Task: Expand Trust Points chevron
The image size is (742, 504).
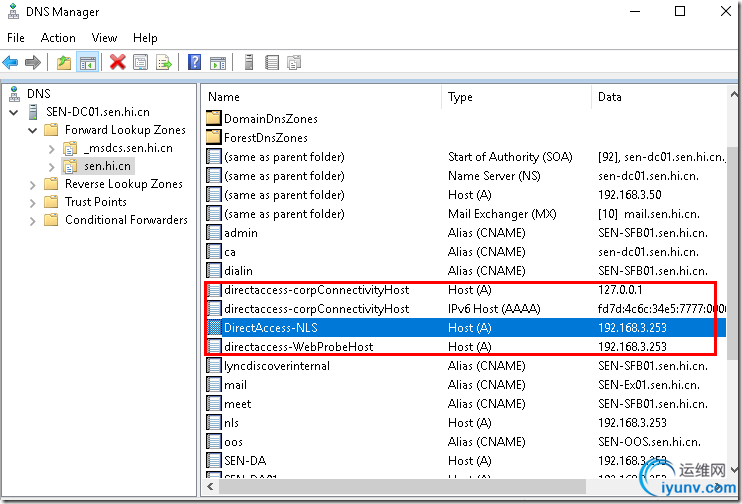Action: (32, 203)
